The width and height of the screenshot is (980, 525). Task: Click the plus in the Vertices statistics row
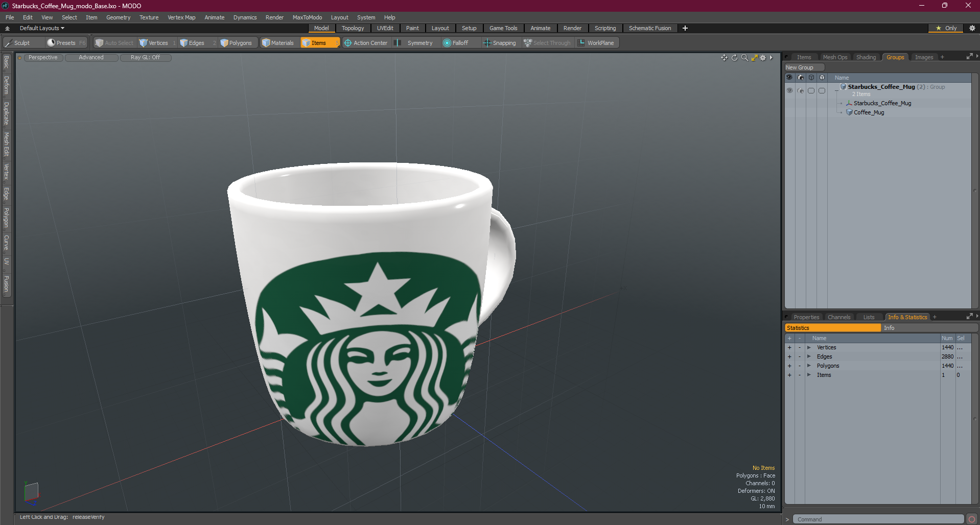[x=789, y=347]
